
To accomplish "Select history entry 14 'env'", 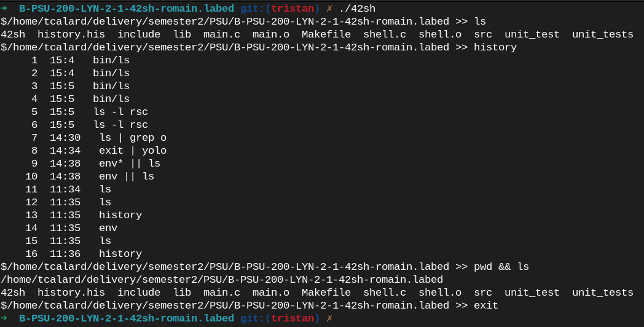I will [108, 228].
